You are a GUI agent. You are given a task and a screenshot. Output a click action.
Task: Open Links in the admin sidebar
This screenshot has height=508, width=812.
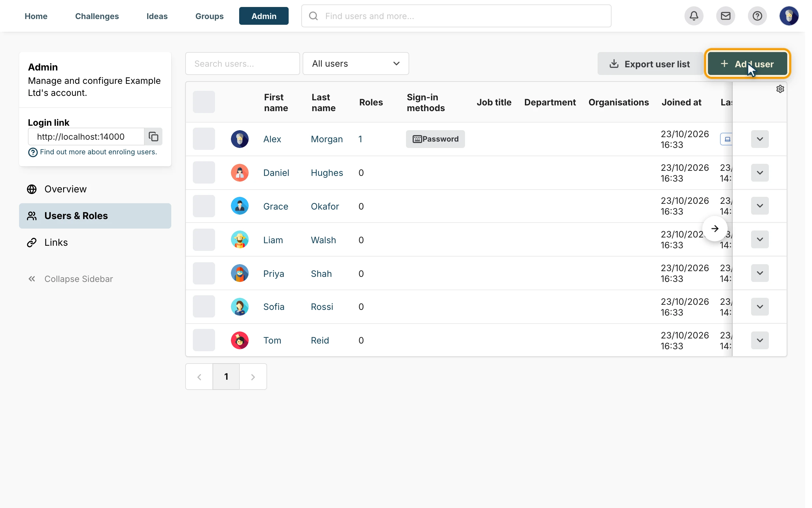(95, 243)
